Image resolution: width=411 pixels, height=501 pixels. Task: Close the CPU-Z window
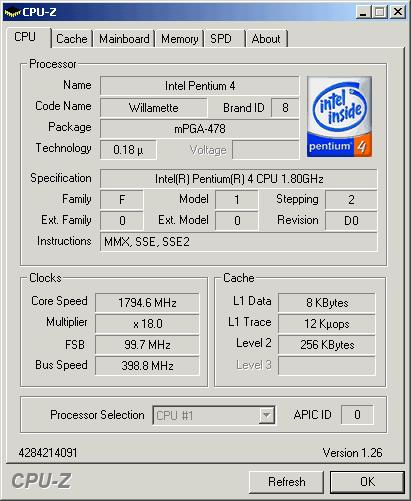[398, 12]
